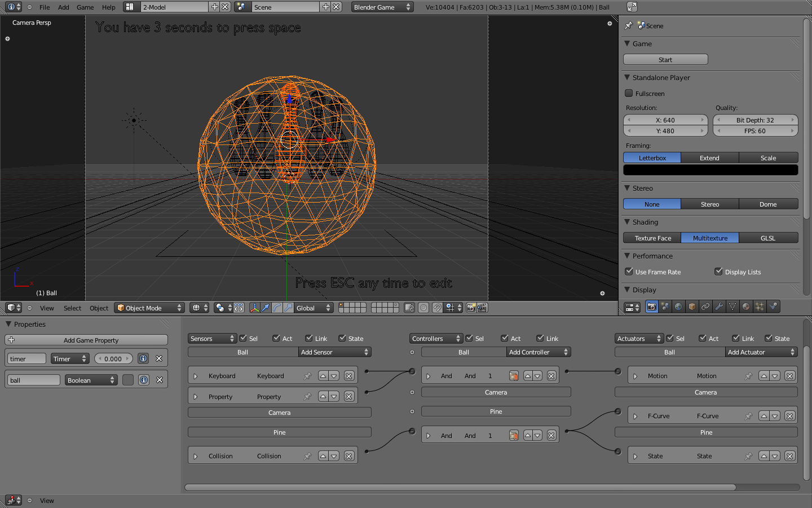The width and height of the screenshot is (812, 508).
Task: Uncheck Use Frame Rate
Action: tap(629, 271)
